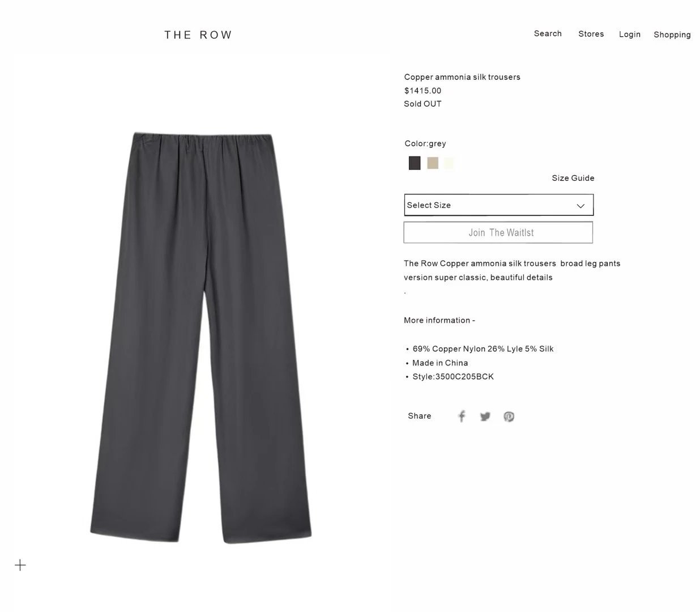Click the chevron arrow in Select Size

click(x=581, y=206)
